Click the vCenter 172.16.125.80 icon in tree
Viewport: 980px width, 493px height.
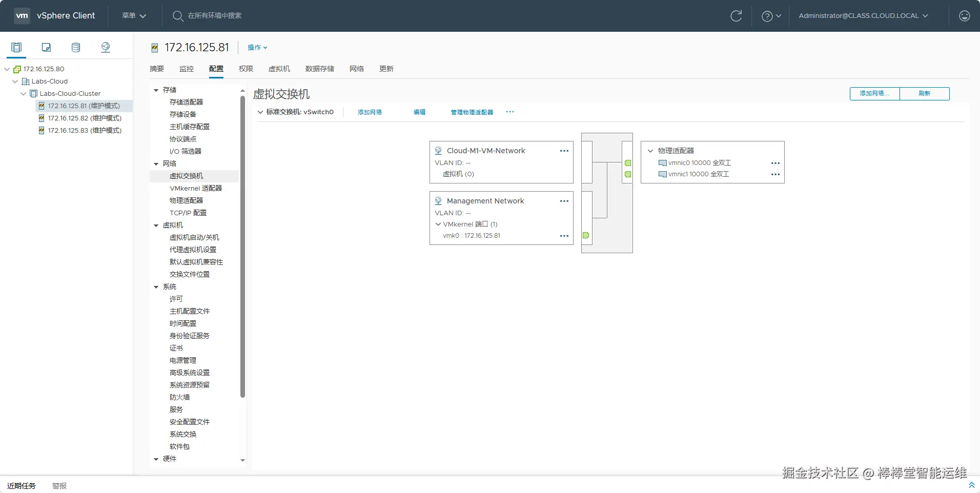pos(17,69)
